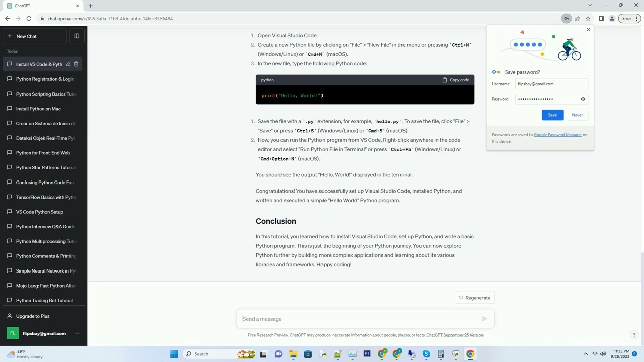
Task: Open account options next to flipsbay@gmail.com
Action: click(x=77, y=333)
